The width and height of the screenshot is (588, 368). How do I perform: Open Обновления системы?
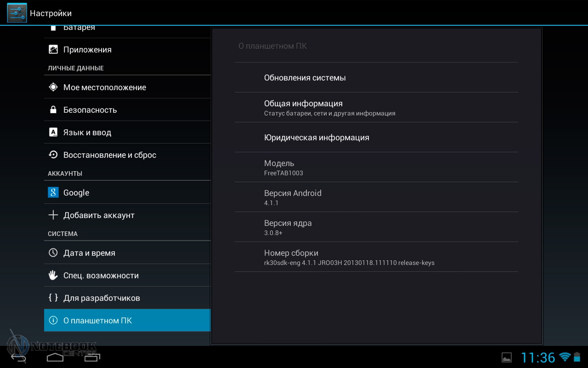click(x=376, y=78)
